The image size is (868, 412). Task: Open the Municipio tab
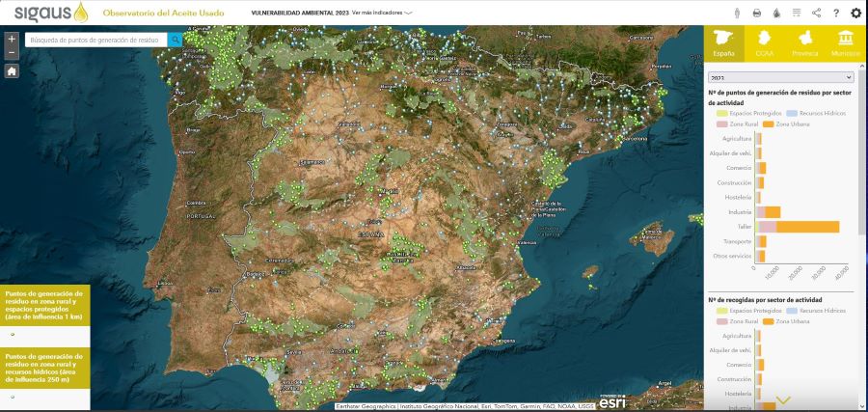846,43
